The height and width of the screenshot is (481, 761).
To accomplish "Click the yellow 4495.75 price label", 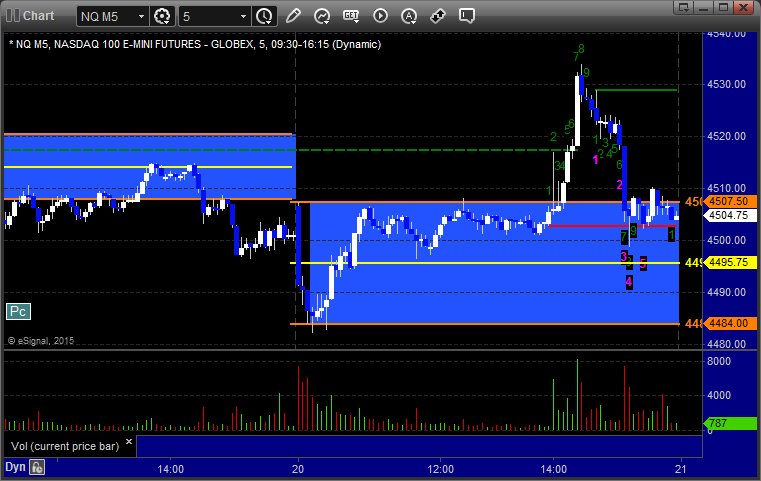I will pos(728,262).
